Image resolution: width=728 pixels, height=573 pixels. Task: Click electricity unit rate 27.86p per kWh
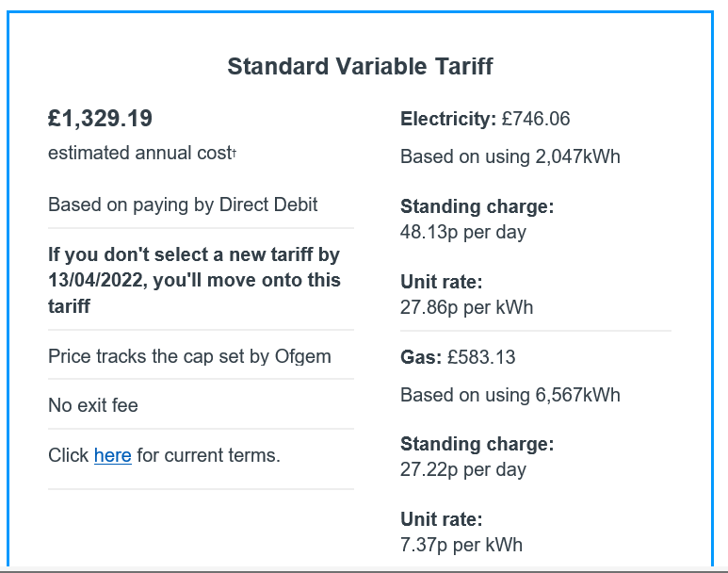point(466,307)
